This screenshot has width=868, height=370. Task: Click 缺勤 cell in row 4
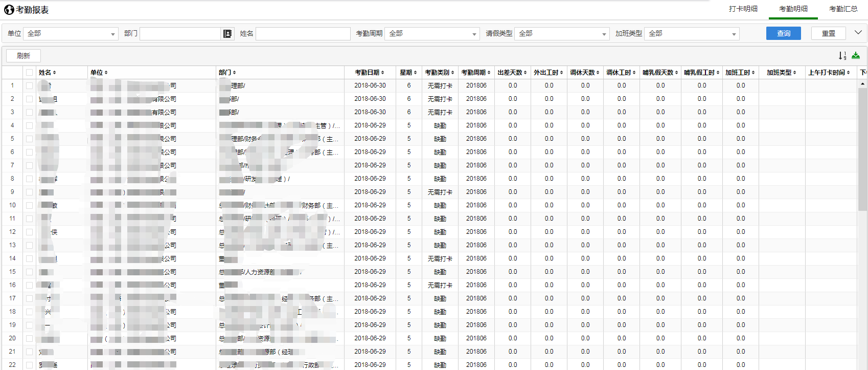(x=440, y=125)
